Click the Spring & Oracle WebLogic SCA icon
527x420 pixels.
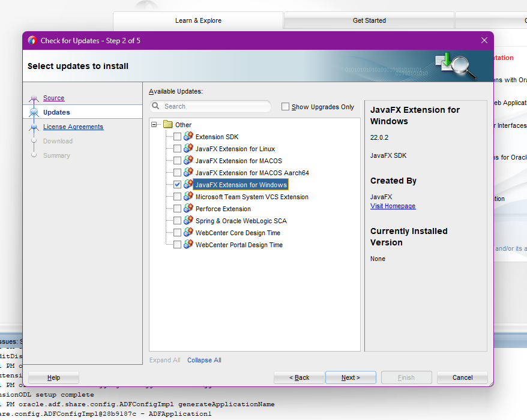[x=188, y=221]
